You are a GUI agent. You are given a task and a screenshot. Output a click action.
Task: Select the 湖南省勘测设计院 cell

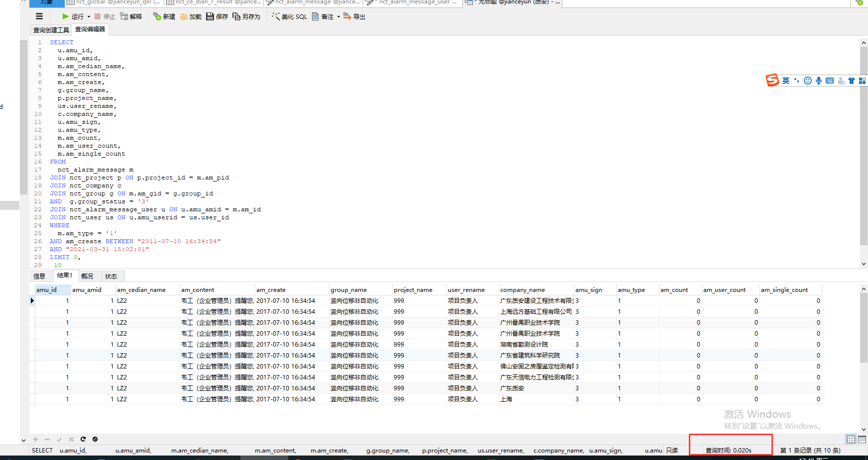tap(537, 344)
